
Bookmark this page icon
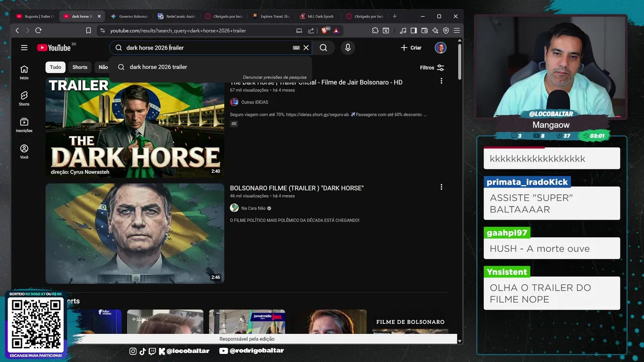pos(89,31)
